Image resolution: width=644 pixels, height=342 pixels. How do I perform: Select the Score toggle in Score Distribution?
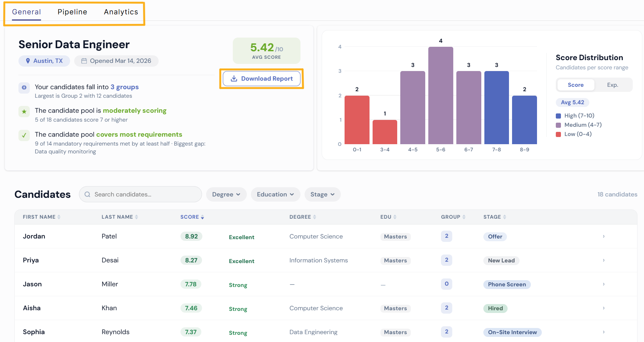576,85
